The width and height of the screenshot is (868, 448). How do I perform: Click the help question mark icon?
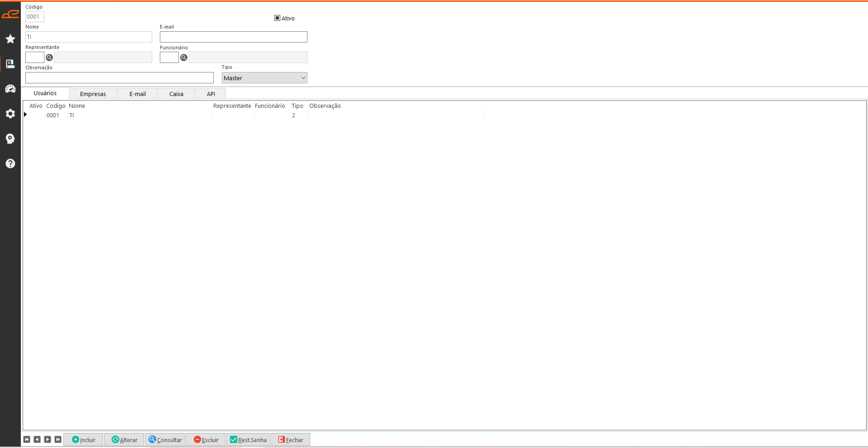tap(10, 164)
